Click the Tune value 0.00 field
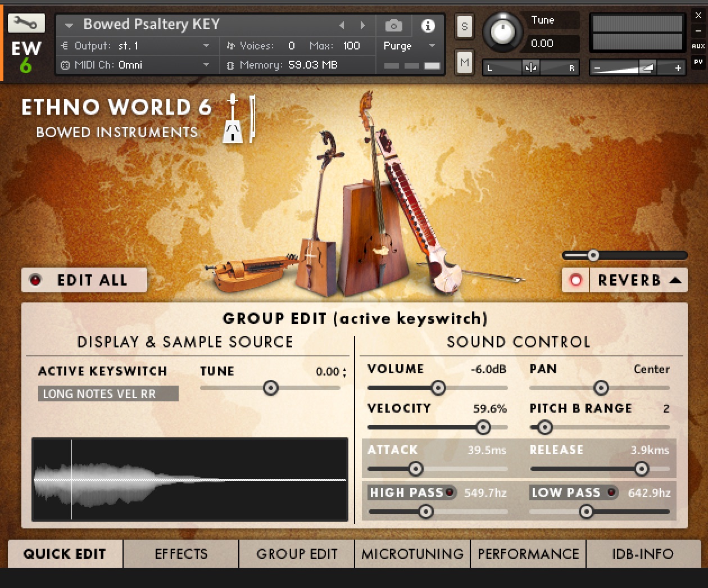This screenshot has height=588, width=708. 542,43
